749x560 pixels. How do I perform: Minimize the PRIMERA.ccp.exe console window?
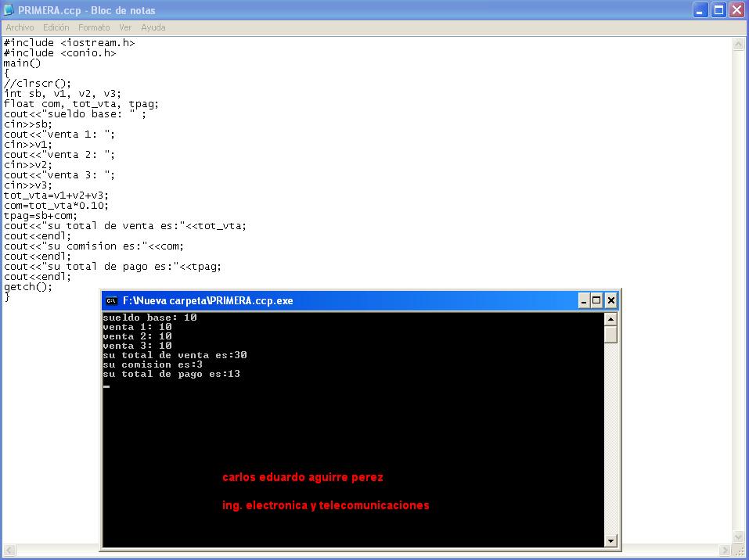584,300
